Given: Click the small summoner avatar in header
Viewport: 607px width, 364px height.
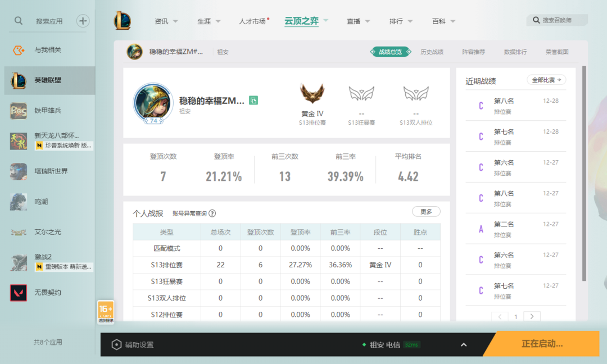Looking at the screenshot, I should (x=134, y=52).
